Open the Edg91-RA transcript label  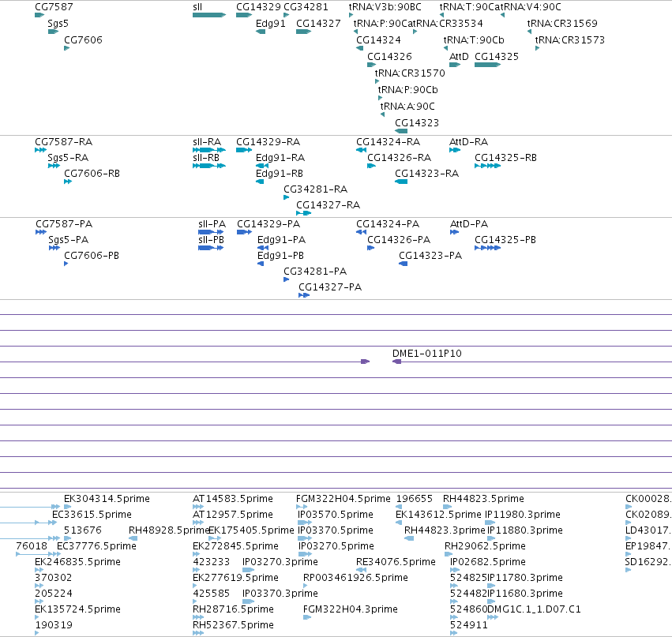pyautogui.click(x=280, y=158)
